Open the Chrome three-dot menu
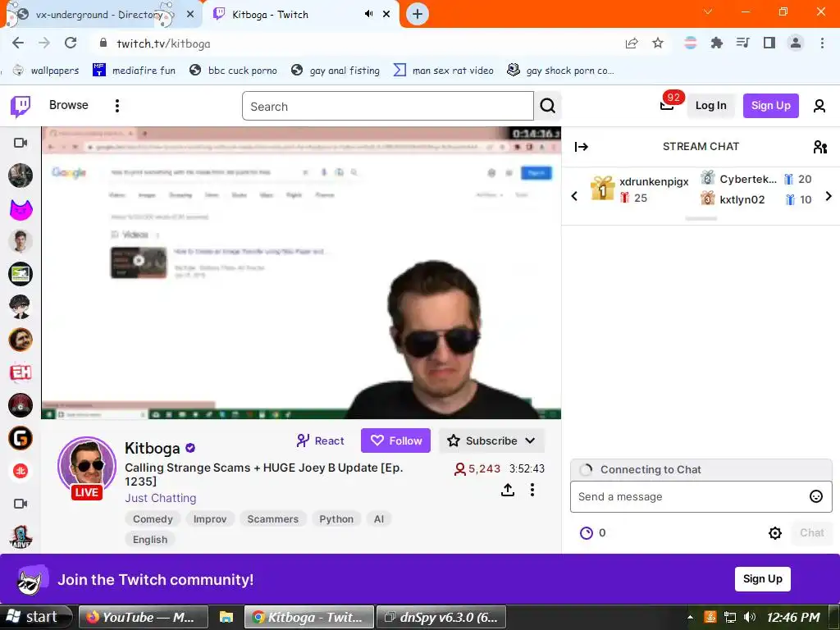This screenshot has width=840, height=630. click(x=822, y=43)
